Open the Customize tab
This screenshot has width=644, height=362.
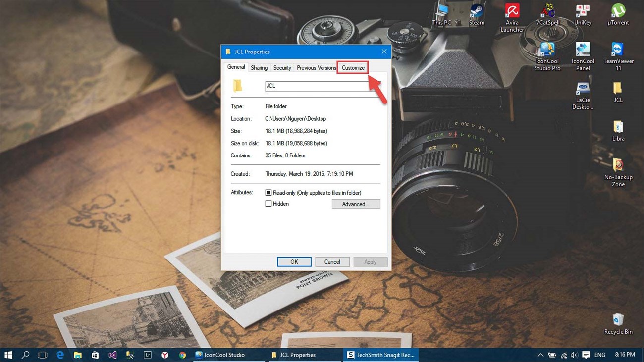click(x=353, y=68)
